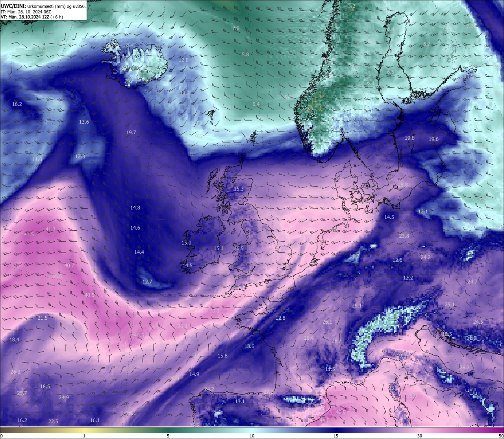Screen dimensions: 504x439
Task: Click the 16.9 value over the Irish Sea
Action: 239,248
